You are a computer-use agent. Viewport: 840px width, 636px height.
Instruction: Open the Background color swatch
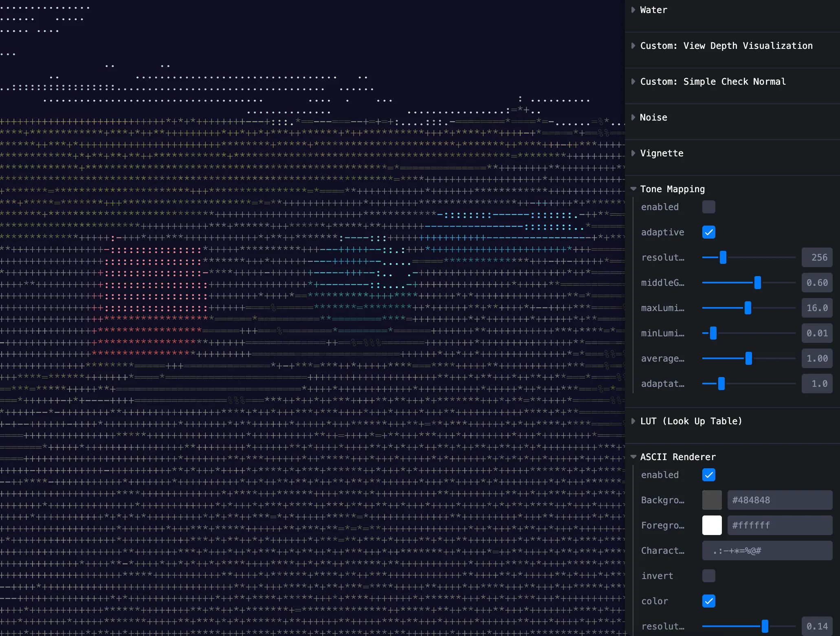[x=712, y=500]
